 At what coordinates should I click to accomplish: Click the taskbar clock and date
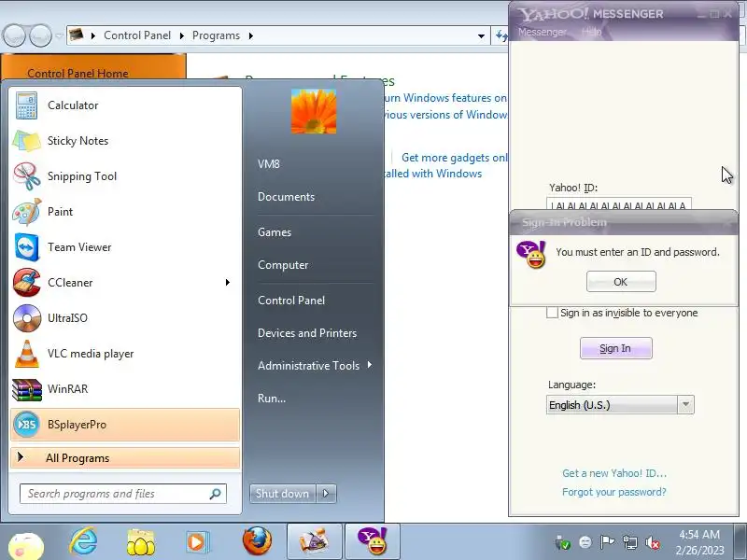pyautogui.click(x=699, y=542)
